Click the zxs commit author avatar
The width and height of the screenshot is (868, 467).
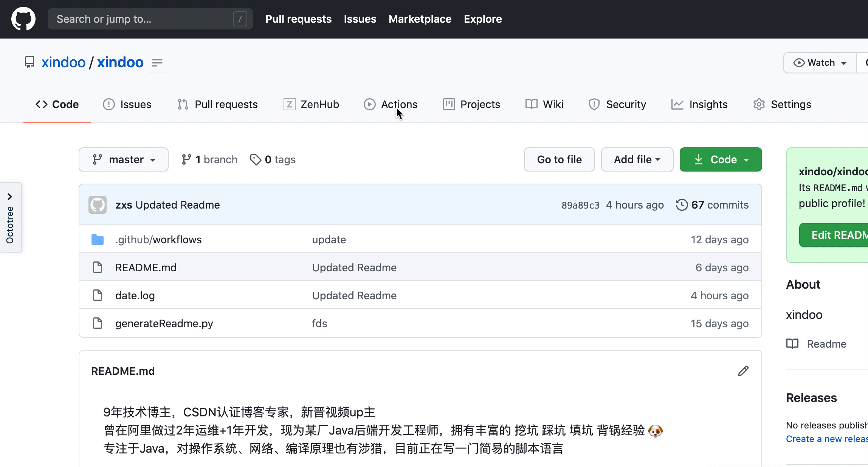point(98,205)
